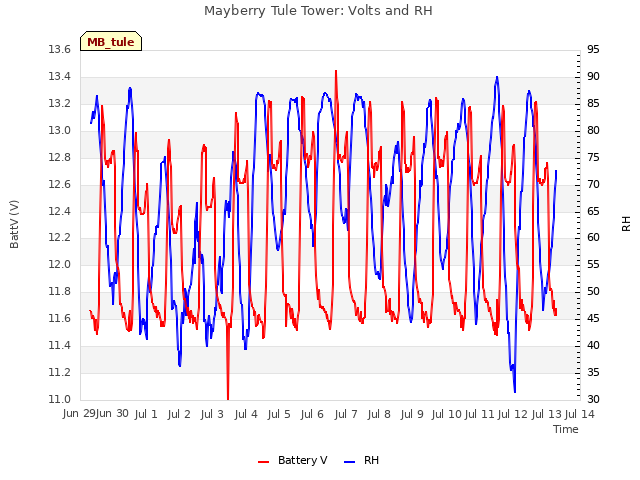Screen dimensions: 640x480
Task: Click the 12.4 voltage tick label
Action: pyautogui.click(x=60, y=211)
